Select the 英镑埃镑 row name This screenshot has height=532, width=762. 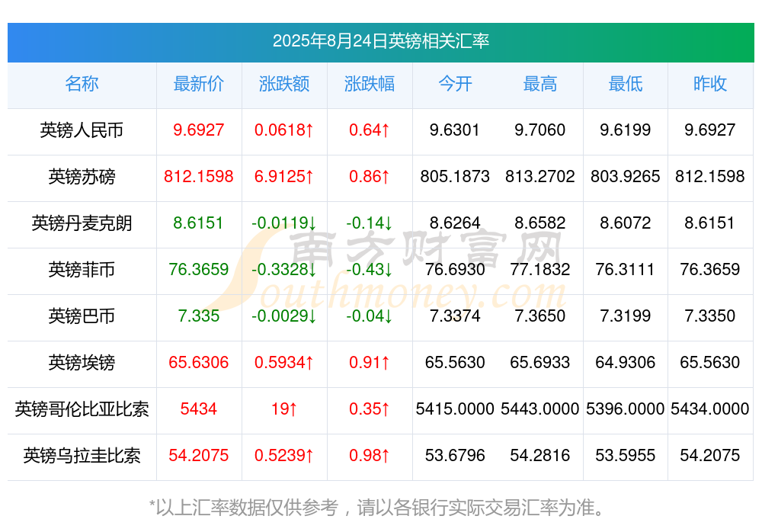(82, 363)
